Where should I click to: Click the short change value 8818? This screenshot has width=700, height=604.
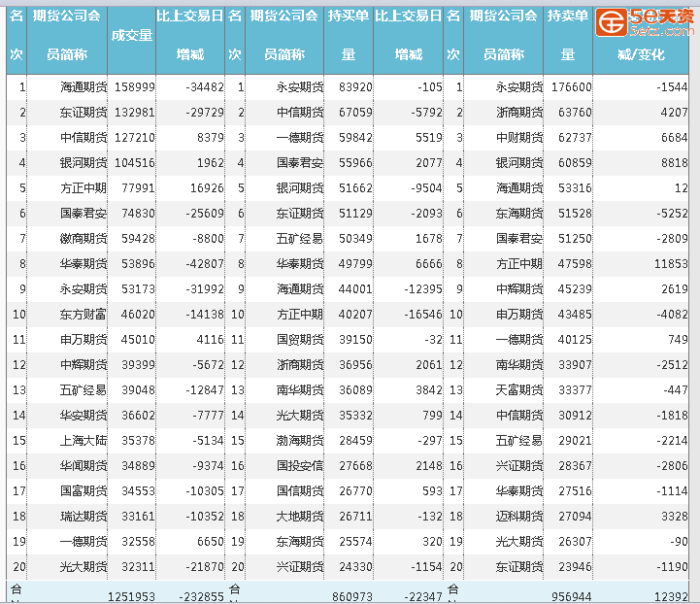(675, 163)
